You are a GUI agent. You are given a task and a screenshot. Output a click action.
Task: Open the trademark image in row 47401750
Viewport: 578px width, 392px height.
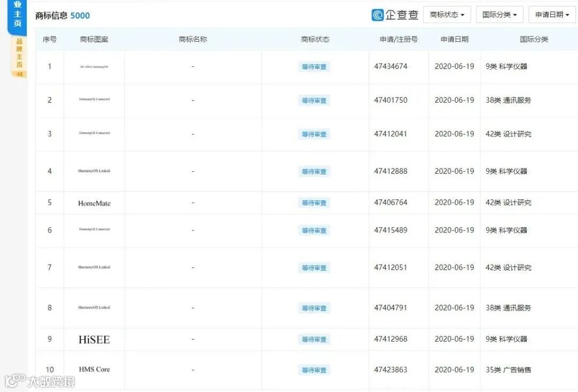pos(94,99)
